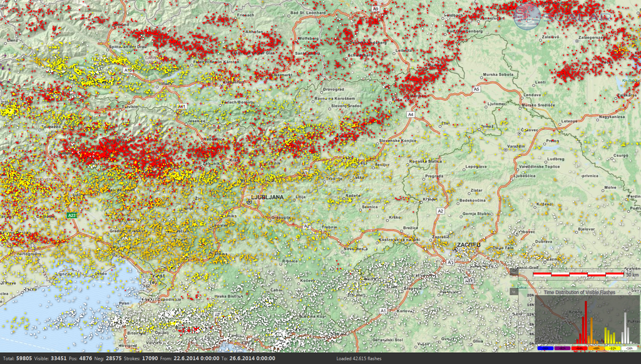Click the A2 highway shield above Gornja Stubica

click(x=440, y=211)
